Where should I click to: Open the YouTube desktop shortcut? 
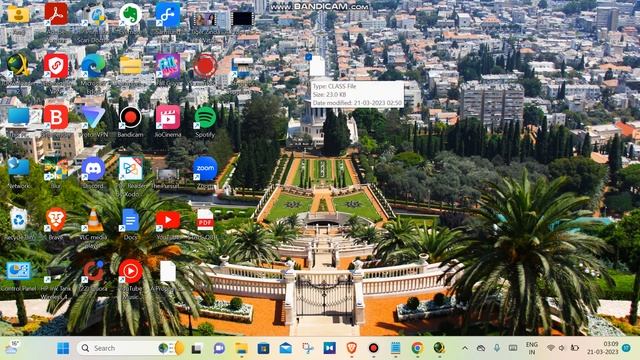click(168, 220)
